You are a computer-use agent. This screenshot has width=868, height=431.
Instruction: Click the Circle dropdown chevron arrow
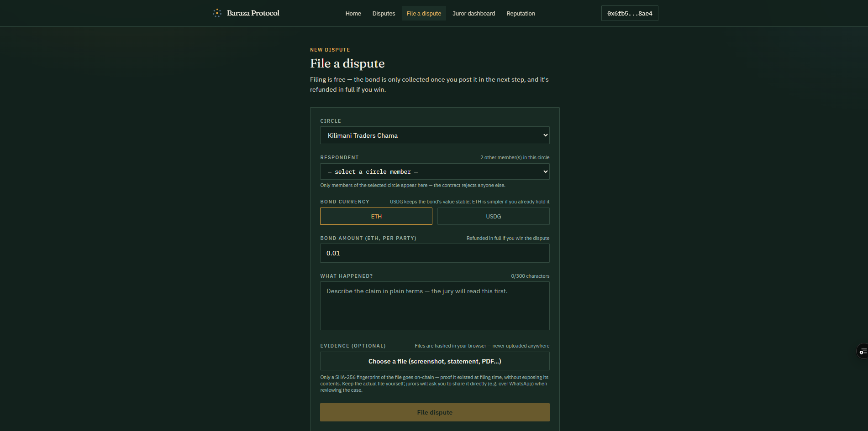(x=545, y=135)
